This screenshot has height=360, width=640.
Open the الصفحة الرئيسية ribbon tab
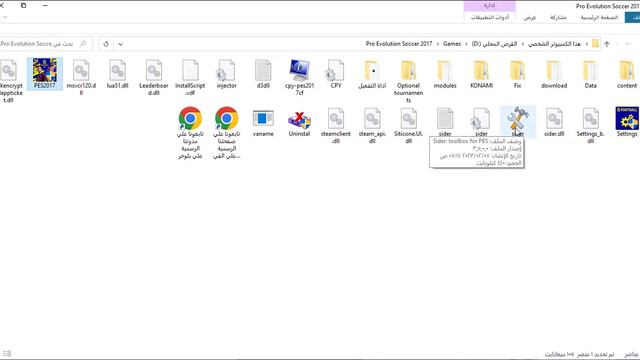pyautogui.click(x=599, y=18)
